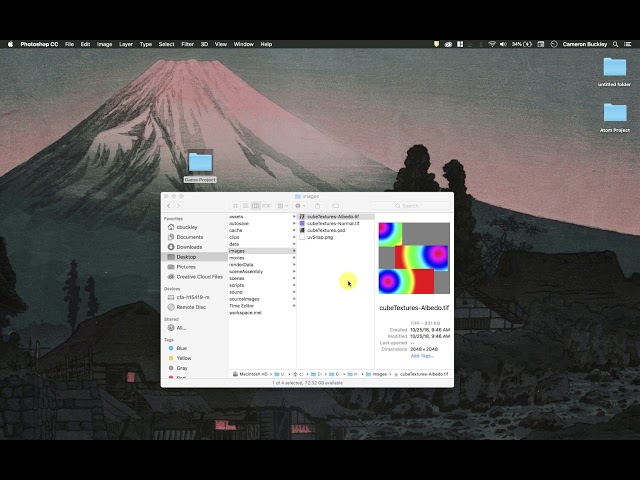Select the scenes folder
Viewport: 640px width, 480px height.
pyautogui.click(x=262, y=278)
